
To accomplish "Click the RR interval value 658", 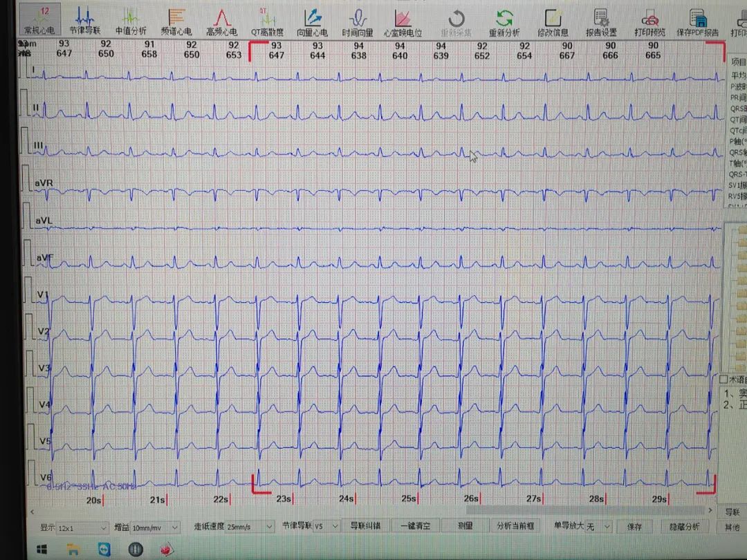I will point(149,54).
